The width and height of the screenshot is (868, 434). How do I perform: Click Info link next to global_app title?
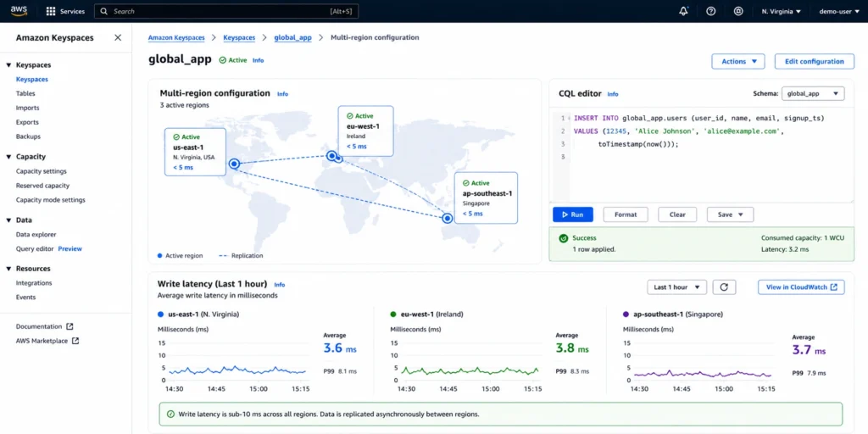(258, 60)
